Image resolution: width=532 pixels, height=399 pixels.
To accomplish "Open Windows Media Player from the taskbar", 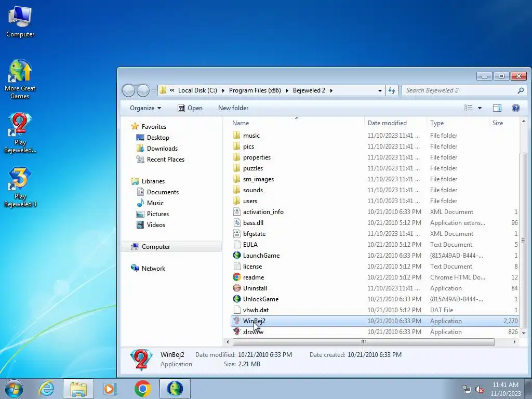I will [110, 389].
